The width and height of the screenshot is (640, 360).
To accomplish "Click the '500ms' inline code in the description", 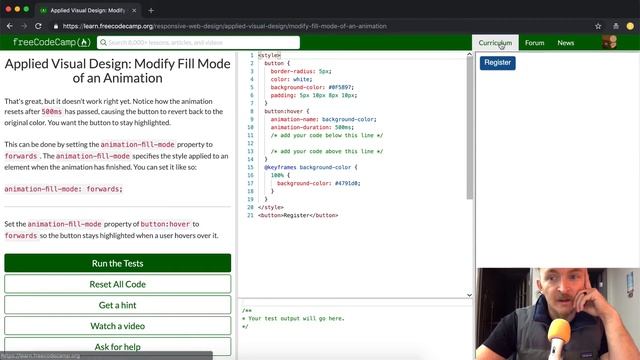I will click(52, 111).
